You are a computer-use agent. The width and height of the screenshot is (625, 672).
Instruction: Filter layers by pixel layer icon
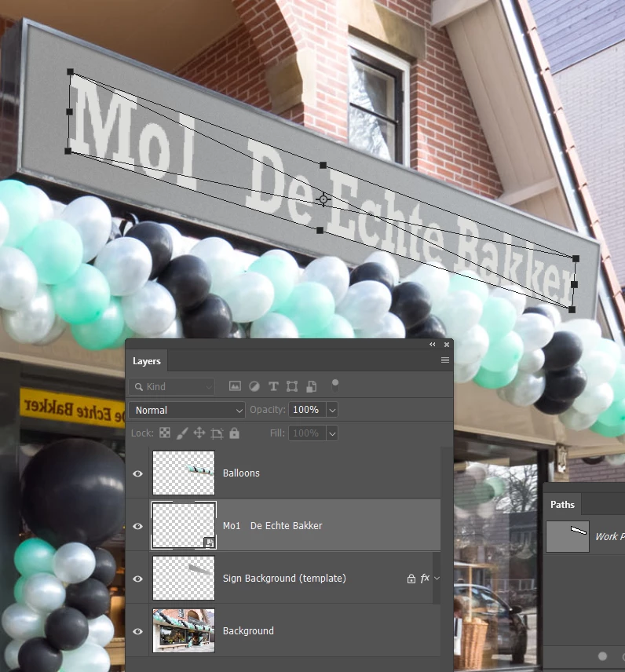(x=235, y=386)
